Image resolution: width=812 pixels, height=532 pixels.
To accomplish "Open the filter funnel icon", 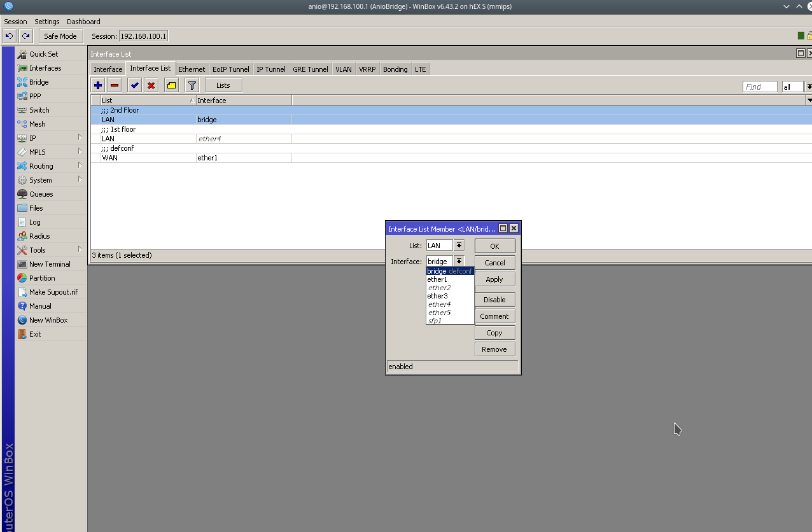I will [192, 85].
